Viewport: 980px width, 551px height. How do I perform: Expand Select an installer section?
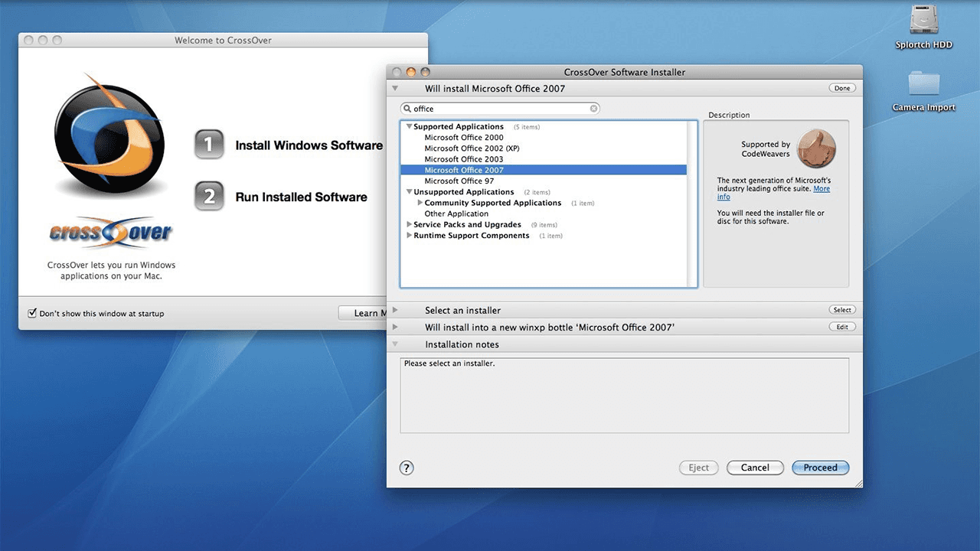tap(395, 310)
